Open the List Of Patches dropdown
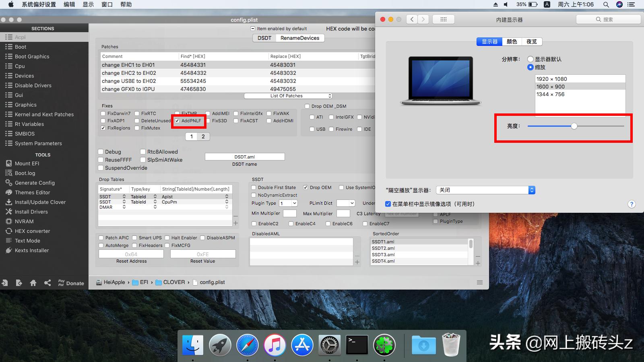Screen dimensions: 644x362 [x=287, y=96]
